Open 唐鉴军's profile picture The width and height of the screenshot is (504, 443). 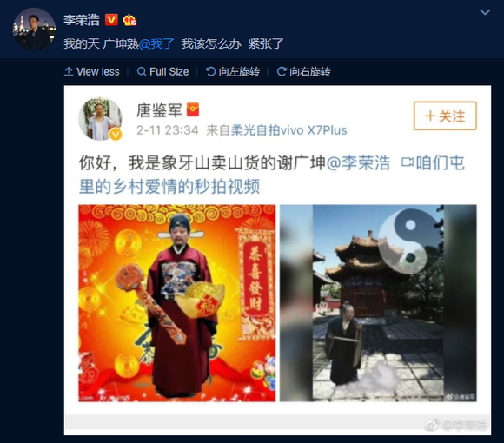[100, 119]
